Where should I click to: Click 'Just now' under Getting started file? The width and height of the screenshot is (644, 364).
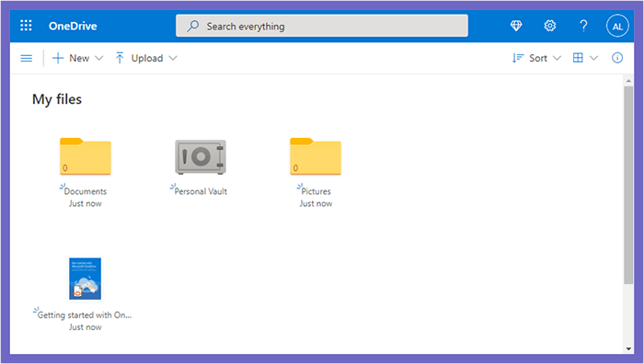tap(85, 327)
